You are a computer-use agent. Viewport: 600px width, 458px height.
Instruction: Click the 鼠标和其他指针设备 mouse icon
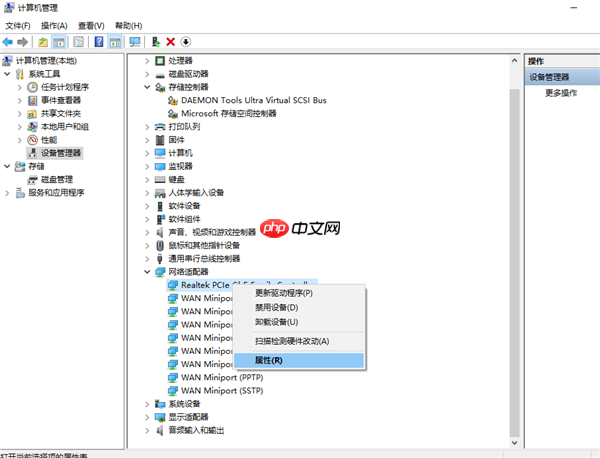[x=160, y=246]
